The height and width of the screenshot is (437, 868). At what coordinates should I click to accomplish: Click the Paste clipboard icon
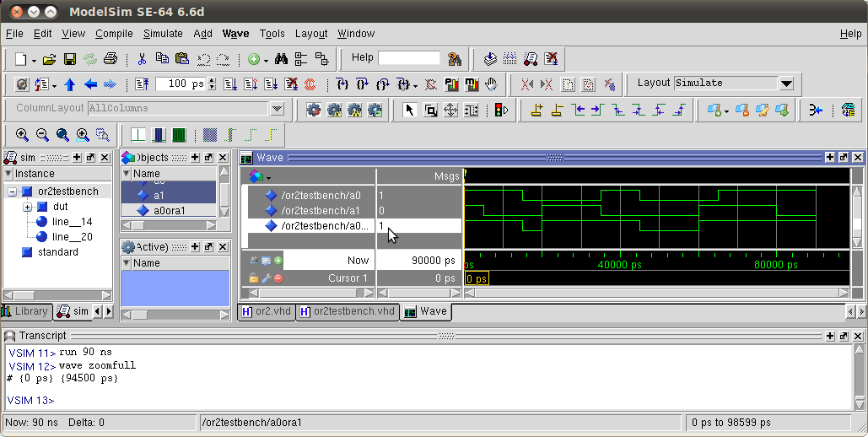pos(182,58)
